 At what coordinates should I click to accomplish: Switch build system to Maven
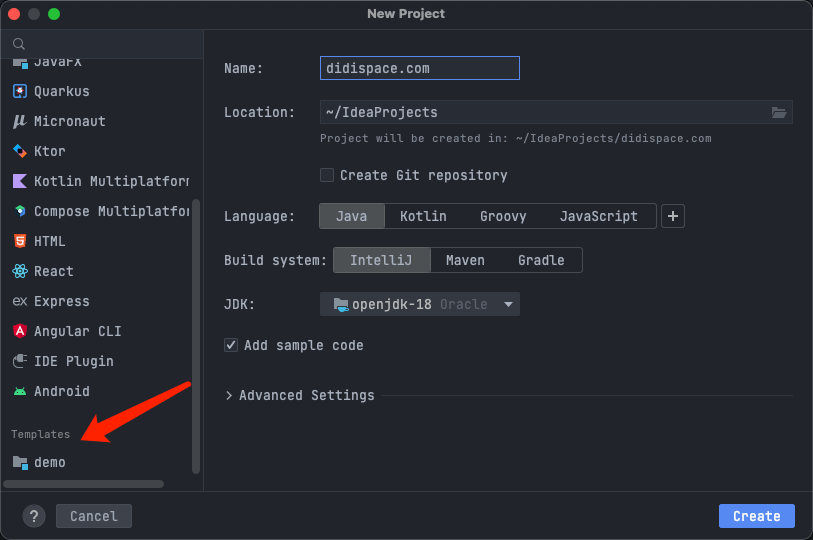tap(465, 260)
